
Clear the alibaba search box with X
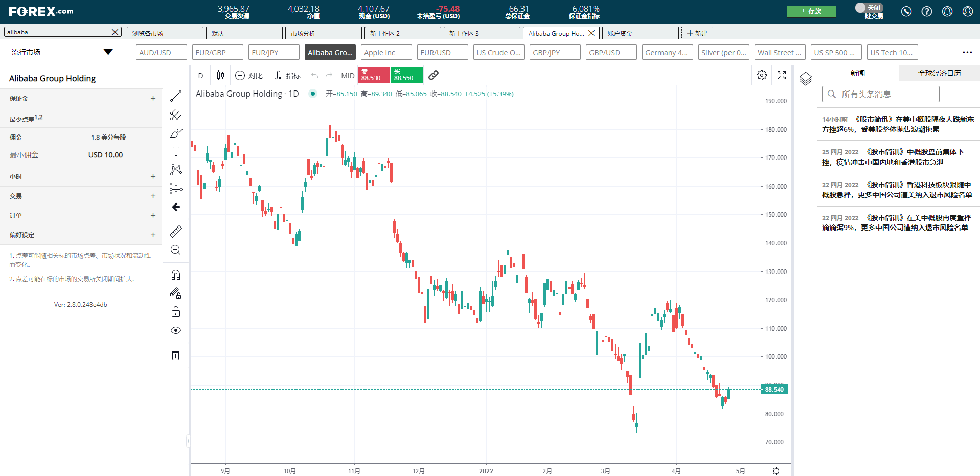(x=116, y=32)
